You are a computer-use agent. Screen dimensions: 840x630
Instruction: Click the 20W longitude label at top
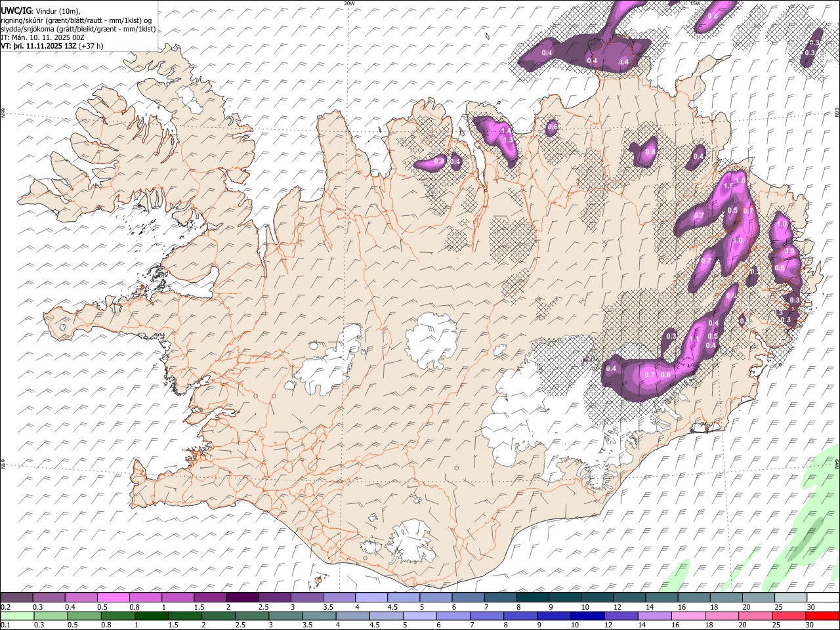349,3
